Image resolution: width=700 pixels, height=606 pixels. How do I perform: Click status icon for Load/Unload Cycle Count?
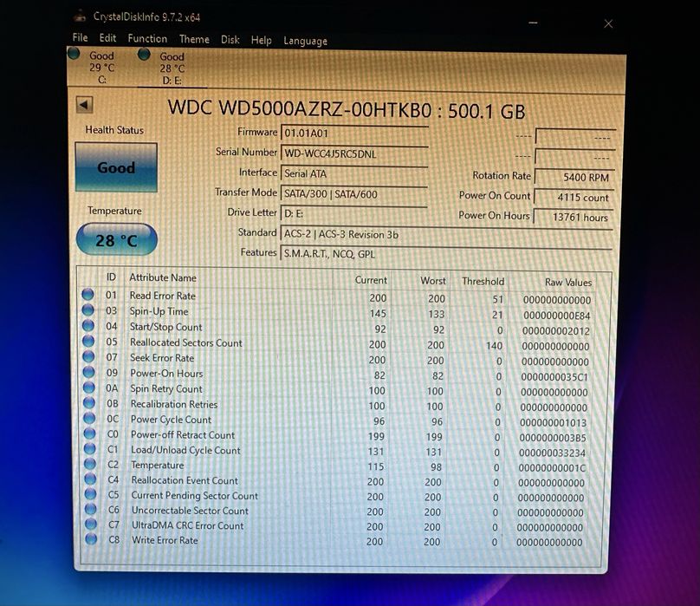90,449
